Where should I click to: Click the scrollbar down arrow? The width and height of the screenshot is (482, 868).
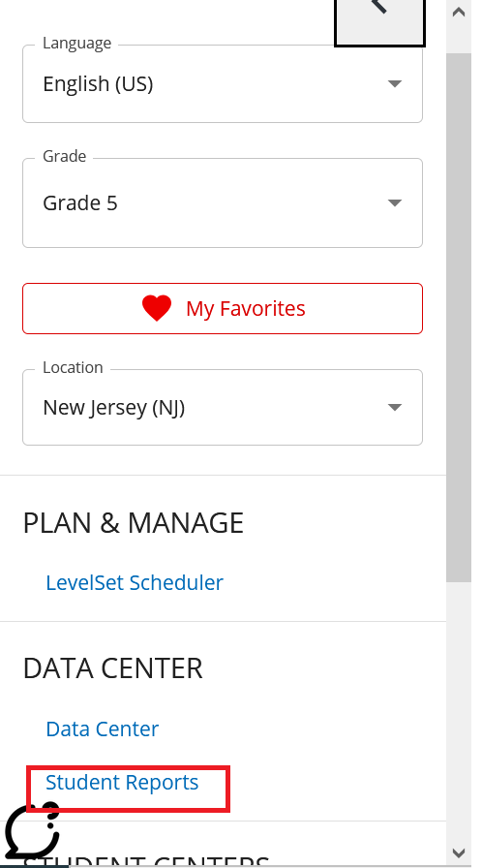(x=459, y=852)
